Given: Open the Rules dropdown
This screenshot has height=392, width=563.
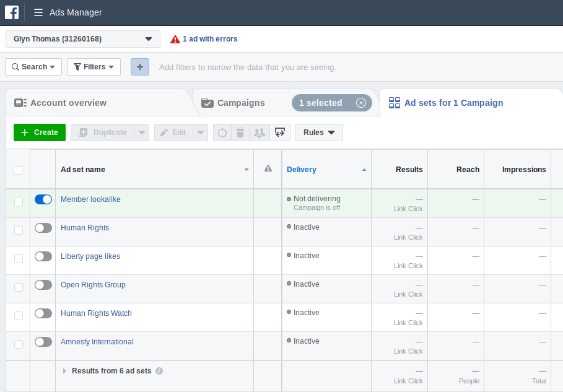Looking at the screenshot, I should tap(319, 133).
